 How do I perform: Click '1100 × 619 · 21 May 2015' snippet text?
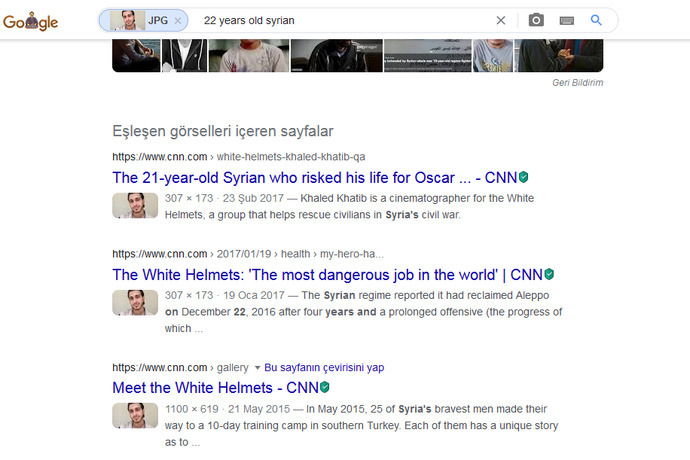tap(227, 409)
